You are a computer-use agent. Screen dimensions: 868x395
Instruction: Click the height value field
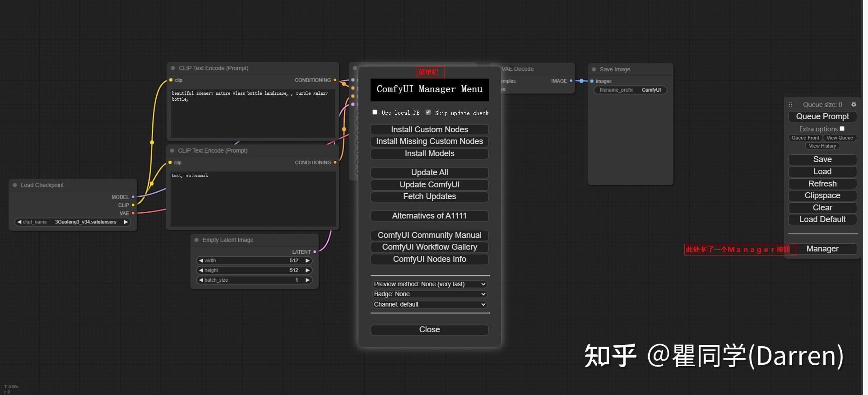[254, 270]
